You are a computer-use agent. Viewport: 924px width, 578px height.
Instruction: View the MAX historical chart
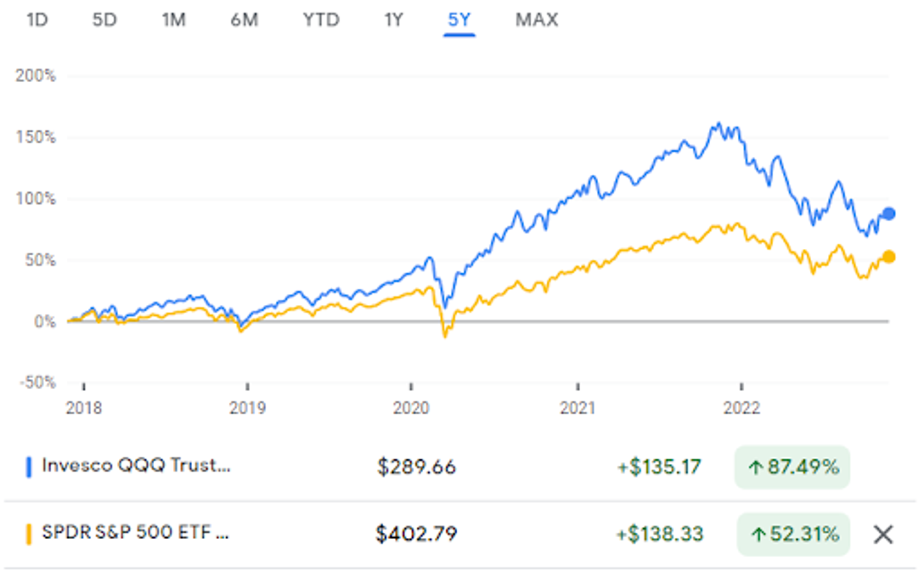coord(537,20)
